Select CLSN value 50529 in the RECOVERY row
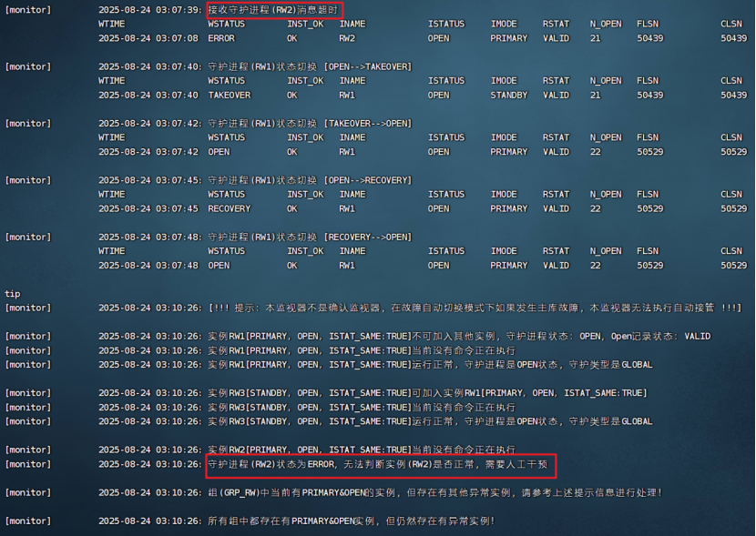 734,209
